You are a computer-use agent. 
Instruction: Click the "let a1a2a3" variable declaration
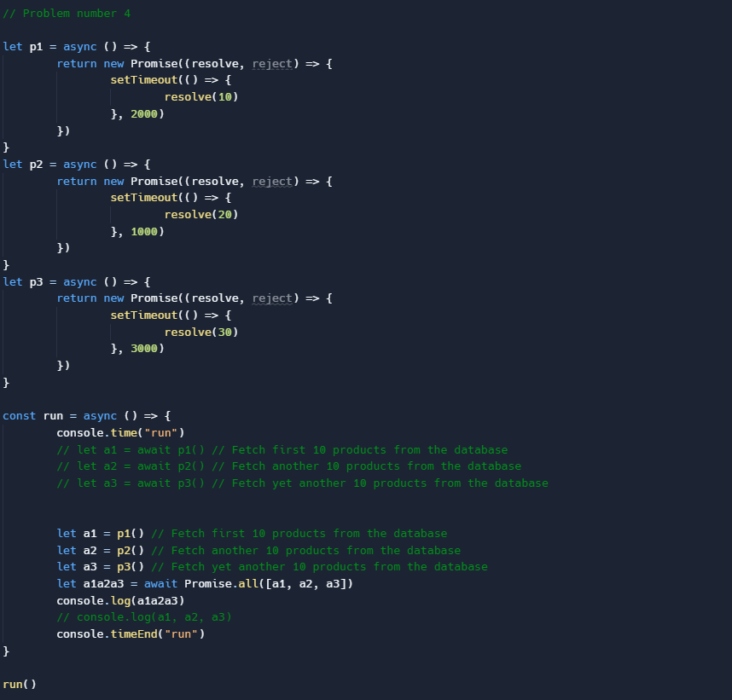pyautogui.click(x=90, y=584)
